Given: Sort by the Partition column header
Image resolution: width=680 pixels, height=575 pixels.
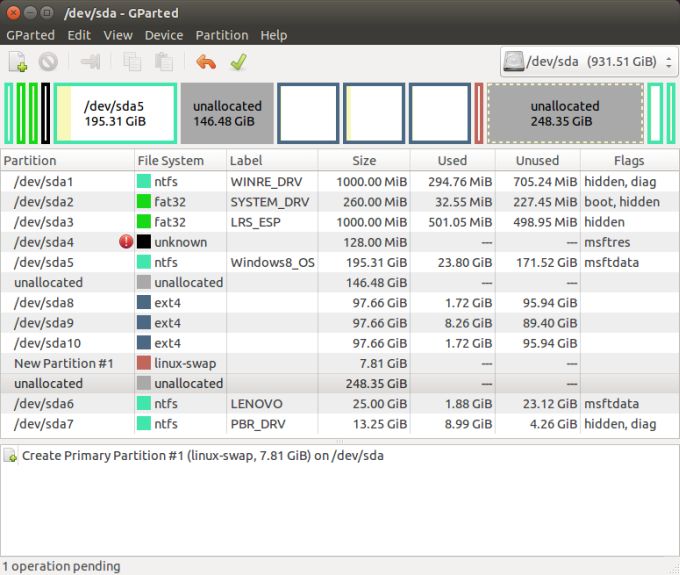Looking at the screenshot, I should pos(67,160).
